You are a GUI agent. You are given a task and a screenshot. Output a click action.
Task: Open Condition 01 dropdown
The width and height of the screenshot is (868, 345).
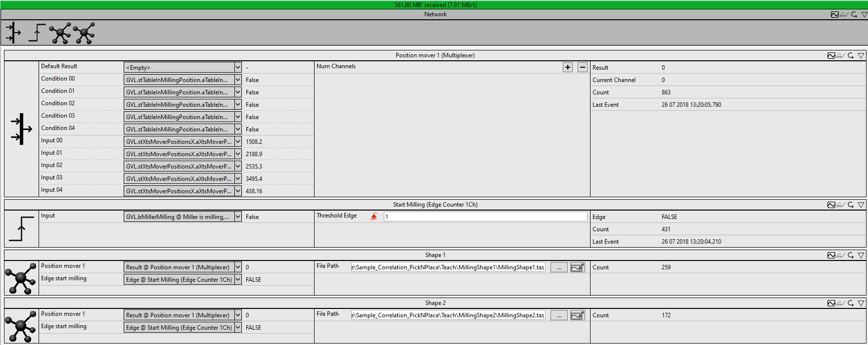point(183,92)
